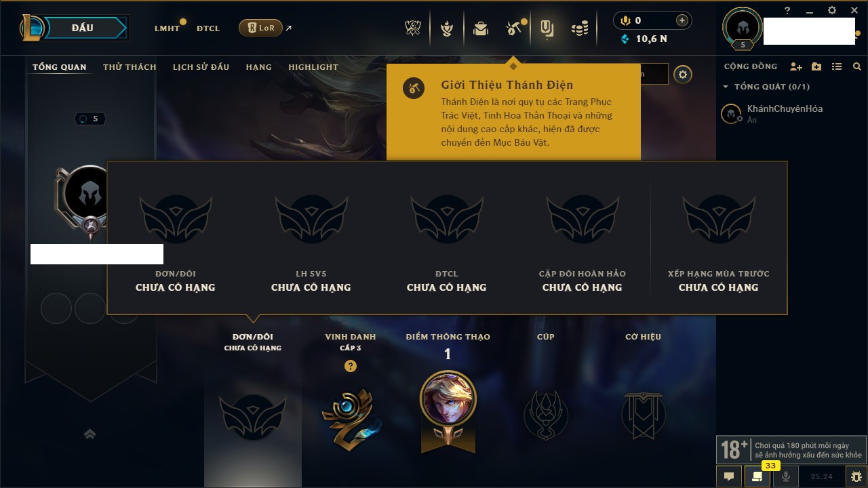The width and height of the screenshot is (868, 488).
Task: Search friends with magnifier icon
Action: pyautogui.click(x=857, y=66)
